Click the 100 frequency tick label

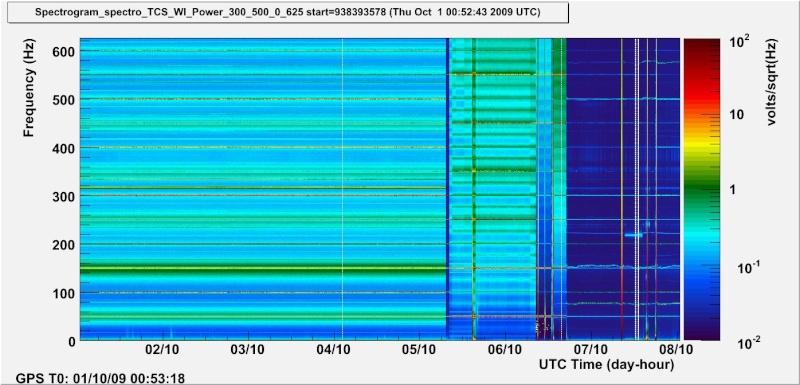(x=64, y=293)
